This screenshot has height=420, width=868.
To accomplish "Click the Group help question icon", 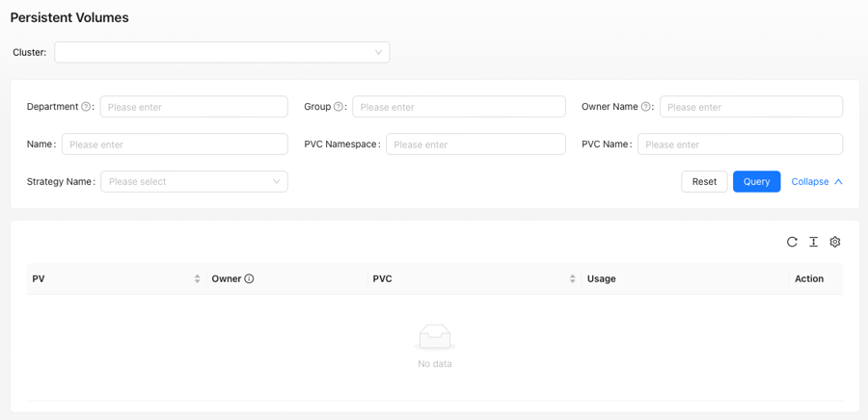I will pyautogui.click(x=338, y=107).
